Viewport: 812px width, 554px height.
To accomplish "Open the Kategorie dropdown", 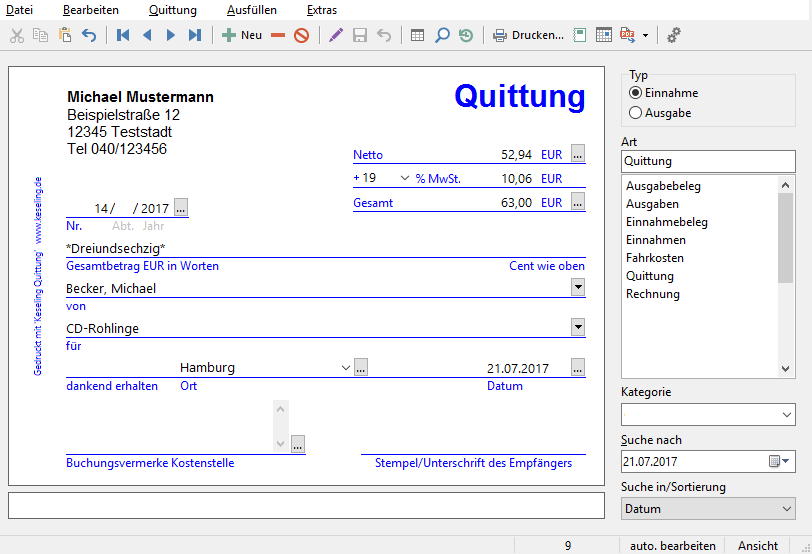I will point(787,415).
